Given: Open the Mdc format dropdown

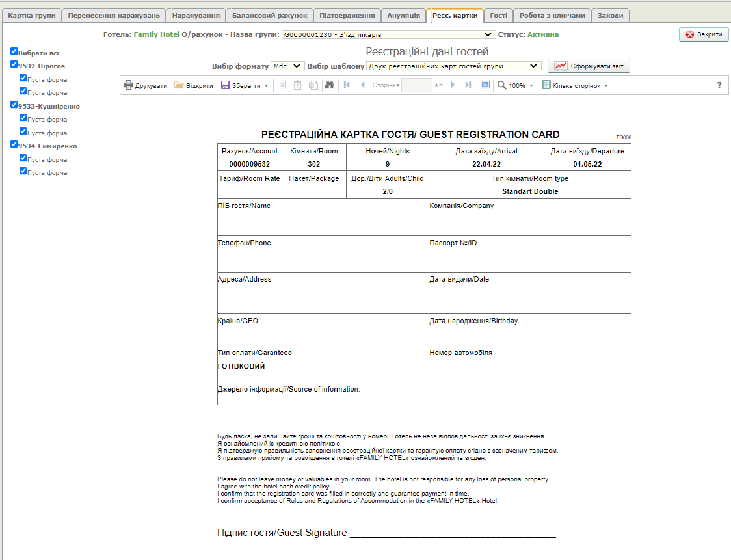Looking at the screenshot, I should pyautogui.click(x=287, y=66).
